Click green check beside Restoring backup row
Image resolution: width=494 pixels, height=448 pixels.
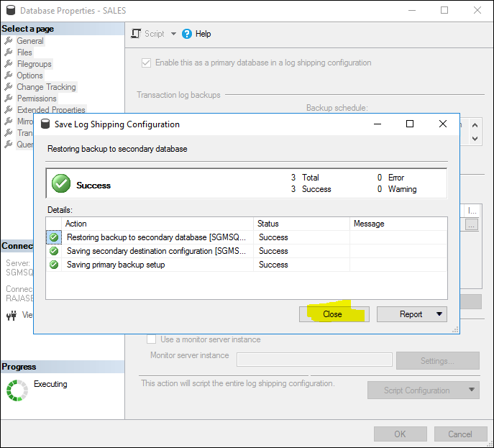click(54, 237)
